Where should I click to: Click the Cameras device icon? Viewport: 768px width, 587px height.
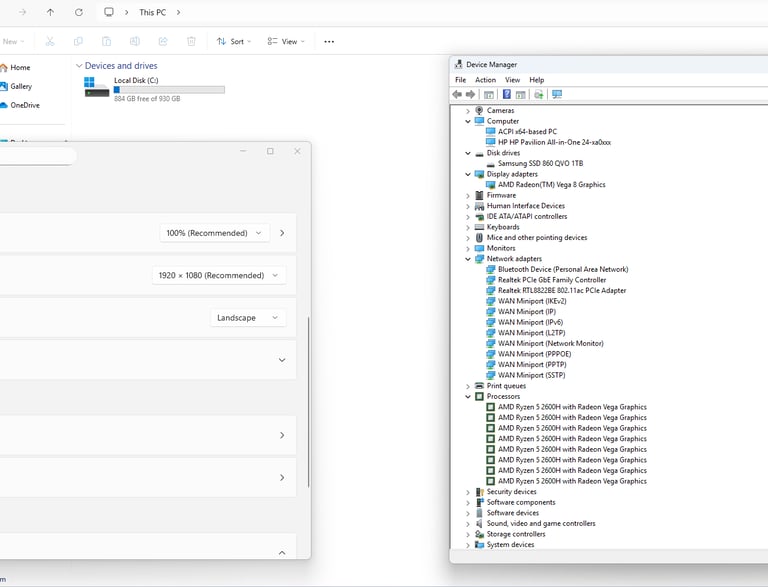(x=479, y=111)
